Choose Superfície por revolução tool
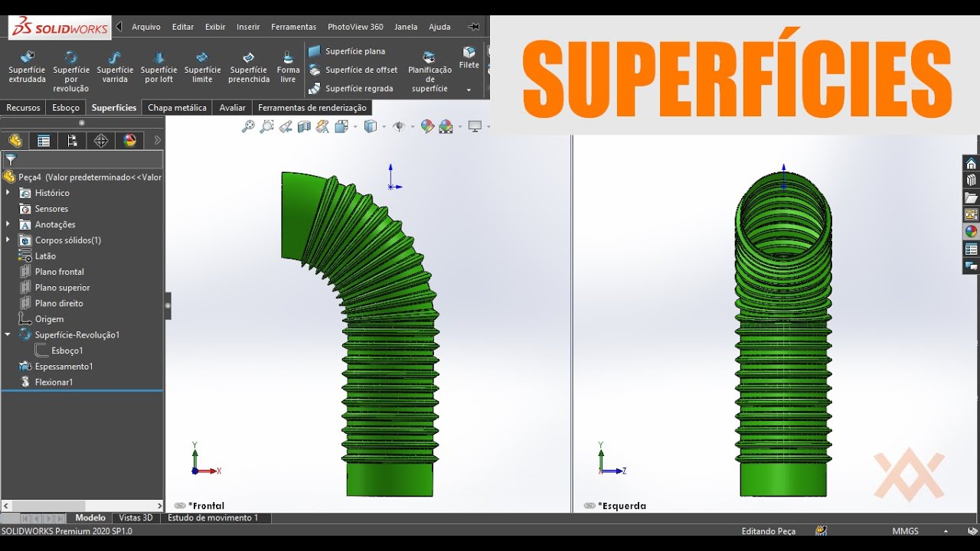The height and width of the screenshot is (551, 980). point(71,71)
